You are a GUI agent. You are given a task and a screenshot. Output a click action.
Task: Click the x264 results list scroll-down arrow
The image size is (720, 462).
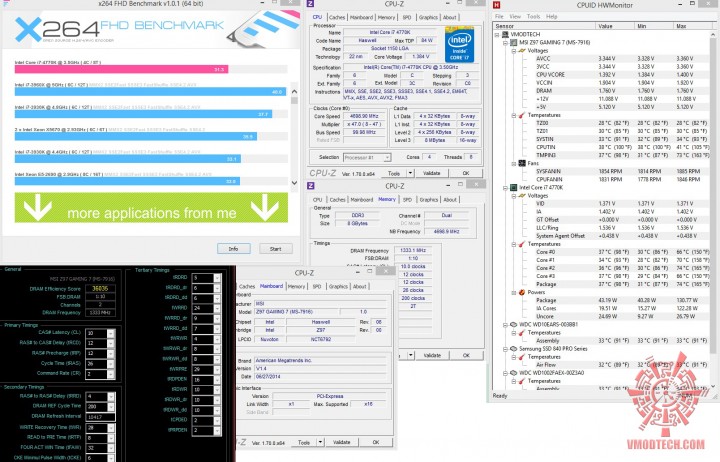click(x=294, y=182)
